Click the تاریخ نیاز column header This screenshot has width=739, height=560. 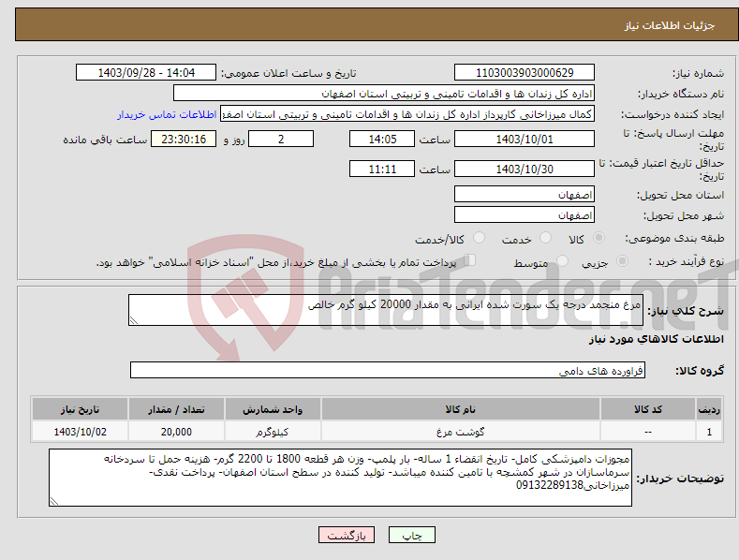pyautogui.click(x=81, y=409)
